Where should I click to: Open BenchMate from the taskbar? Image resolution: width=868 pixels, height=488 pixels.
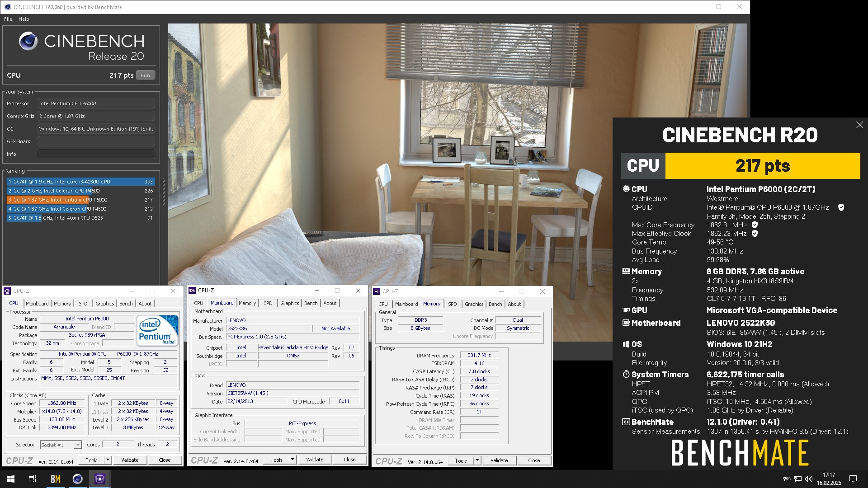[x=56, y=479]
